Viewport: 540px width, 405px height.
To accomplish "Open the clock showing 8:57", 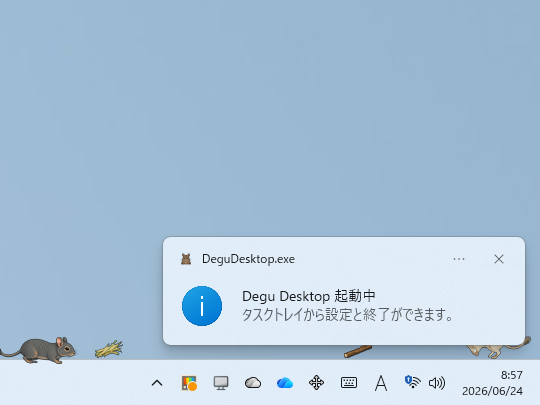I will pyautogui.click(x=512, y=375).
